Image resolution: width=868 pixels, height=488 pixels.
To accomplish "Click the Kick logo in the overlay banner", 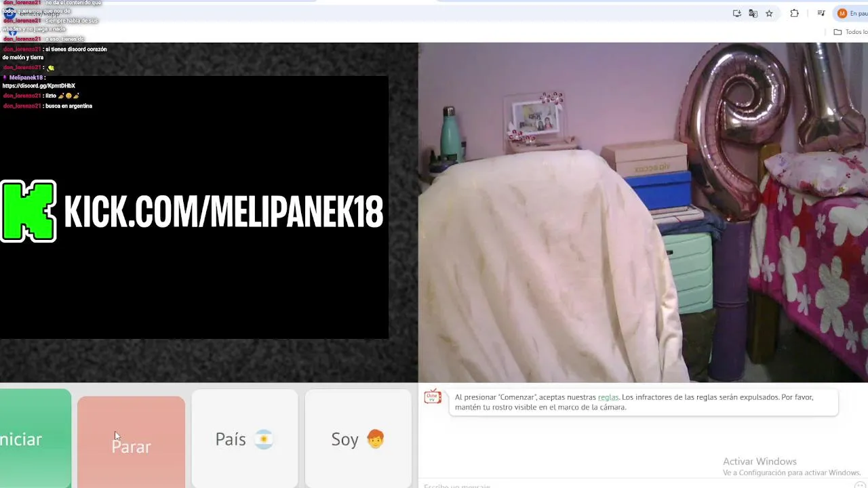I will pyautogui.click(x=28, y=211).
